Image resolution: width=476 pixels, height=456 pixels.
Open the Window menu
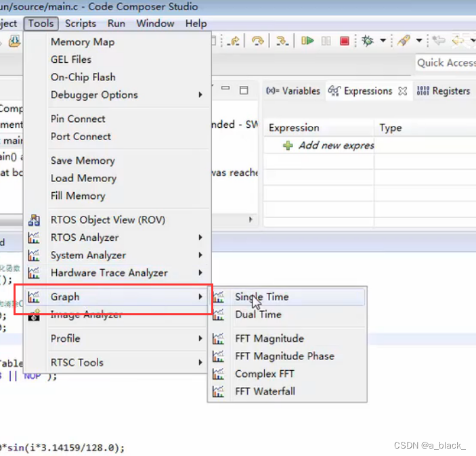(155, 24)
